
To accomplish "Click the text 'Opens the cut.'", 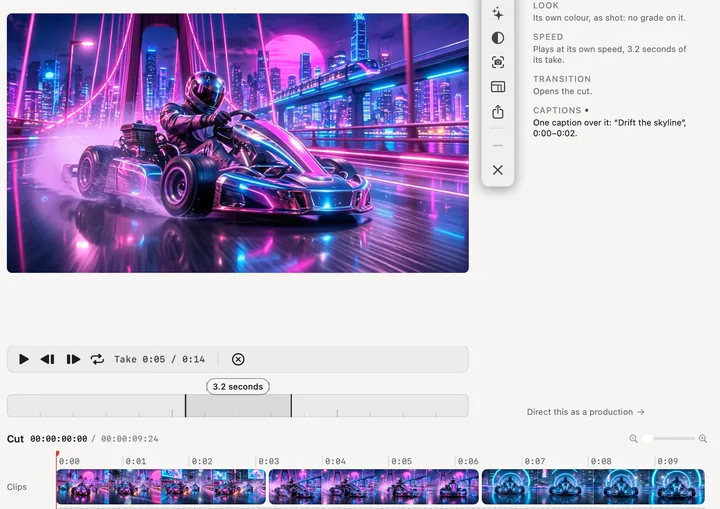I will tap(562, 91).
